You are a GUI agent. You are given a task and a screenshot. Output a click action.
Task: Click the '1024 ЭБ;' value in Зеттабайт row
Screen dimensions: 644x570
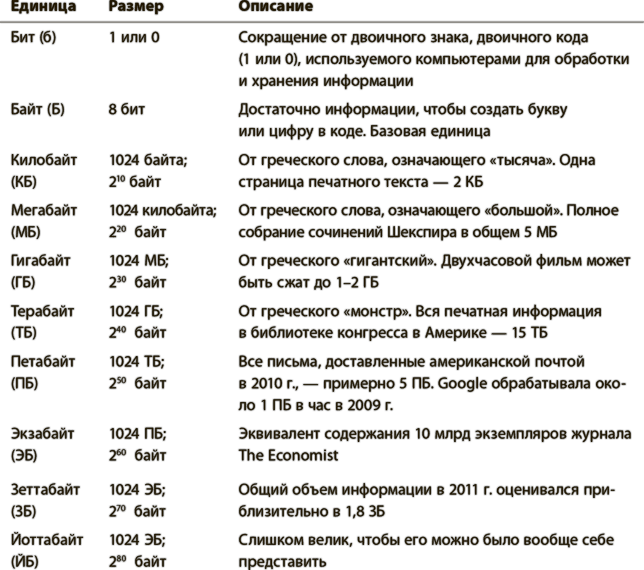[x=137, y=490]
